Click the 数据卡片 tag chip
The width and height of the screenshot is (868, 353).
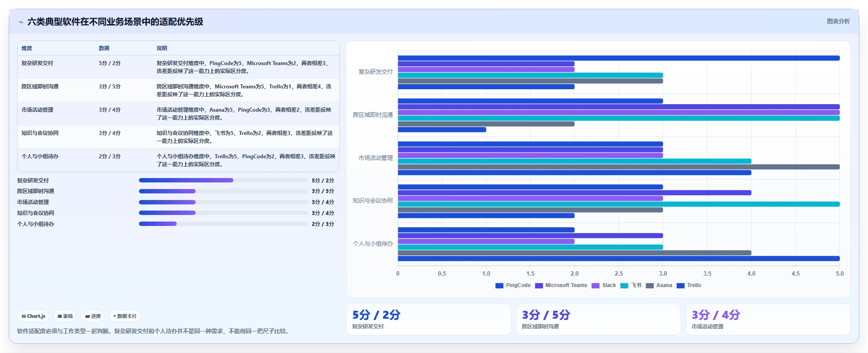click(x=125, y=316)
